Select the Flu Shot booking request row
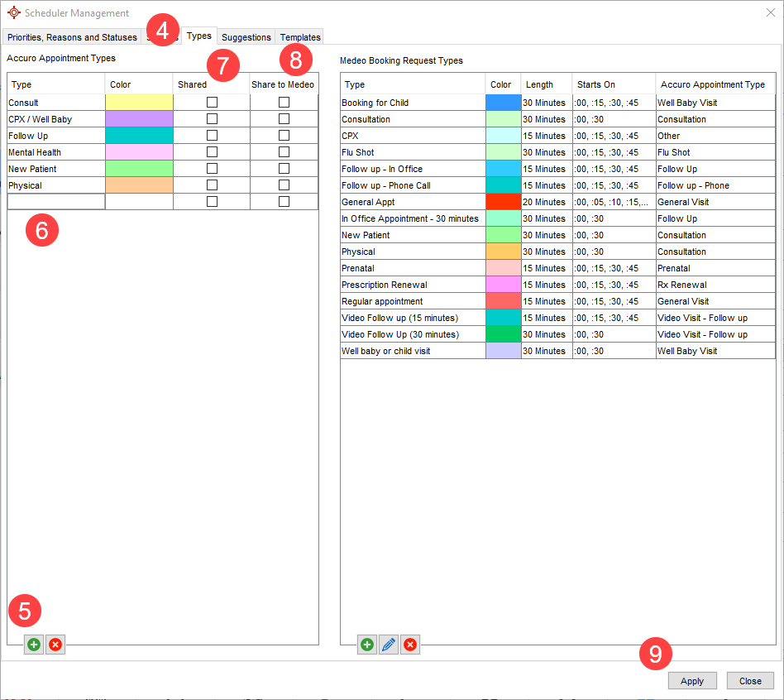 (x=412, y=152)
